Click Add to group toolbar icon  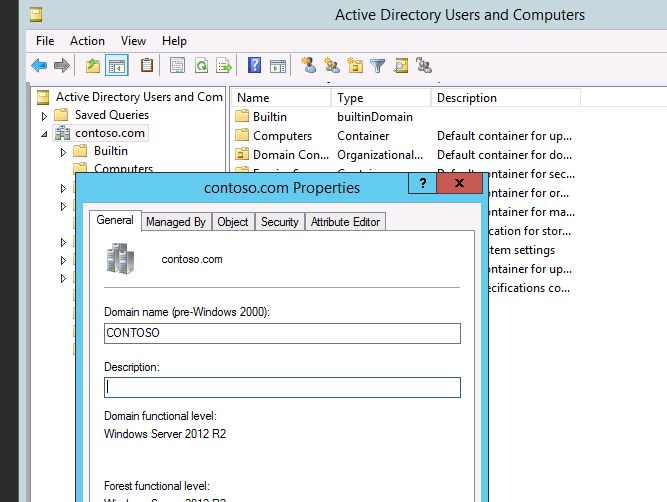(x=424, y=65)
